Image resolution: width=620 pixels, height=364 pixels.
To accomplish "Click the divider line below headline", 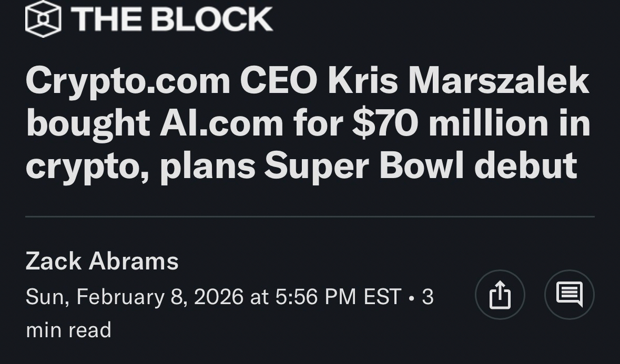I will [310, 216].
